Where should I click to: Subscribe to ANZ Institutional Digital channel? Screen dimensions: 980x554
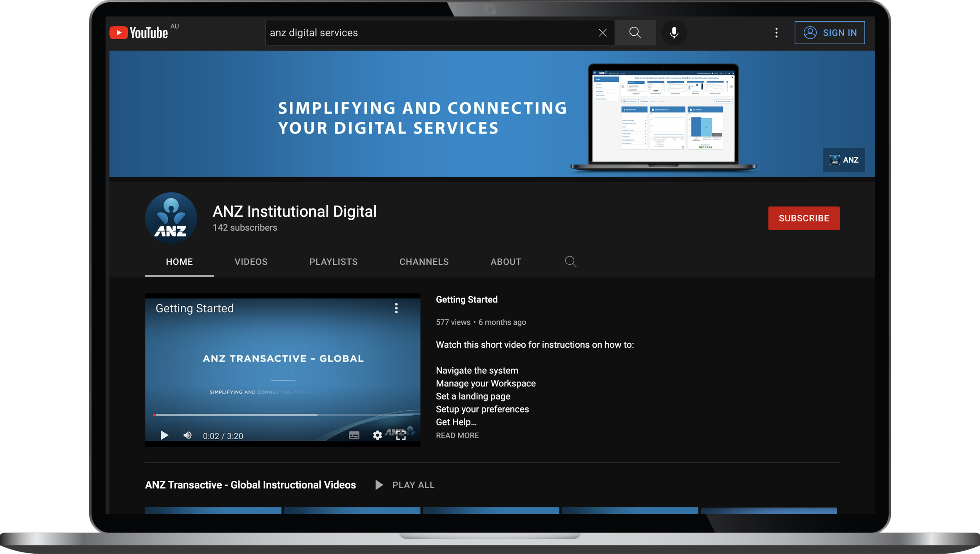pos(804,218)
